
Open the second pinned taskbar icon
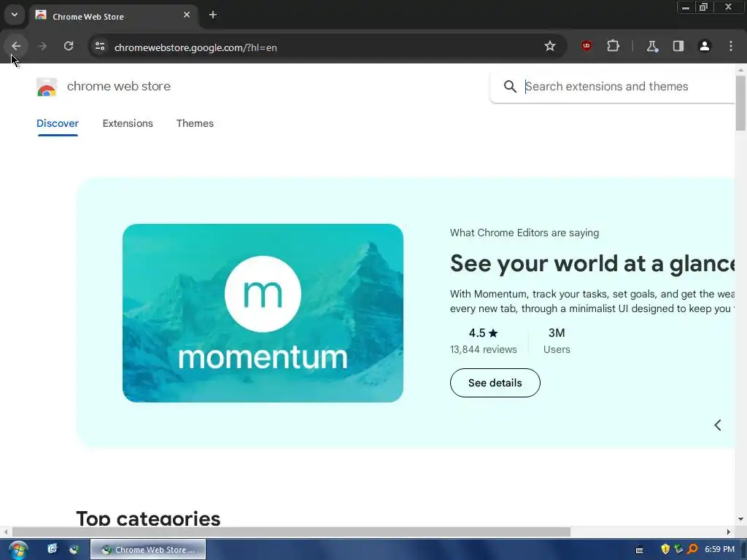tap(74, 549)
